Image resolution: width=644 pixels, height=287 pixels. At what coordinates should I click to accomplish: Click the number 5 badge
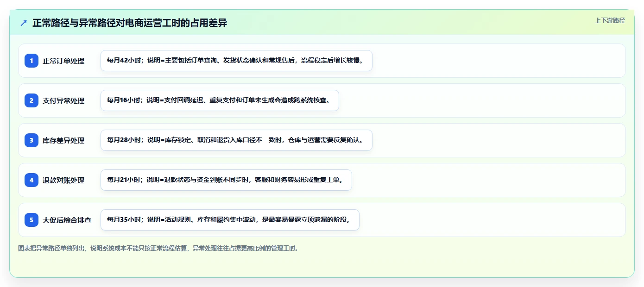pyautogui.click(x=32, y=220)
